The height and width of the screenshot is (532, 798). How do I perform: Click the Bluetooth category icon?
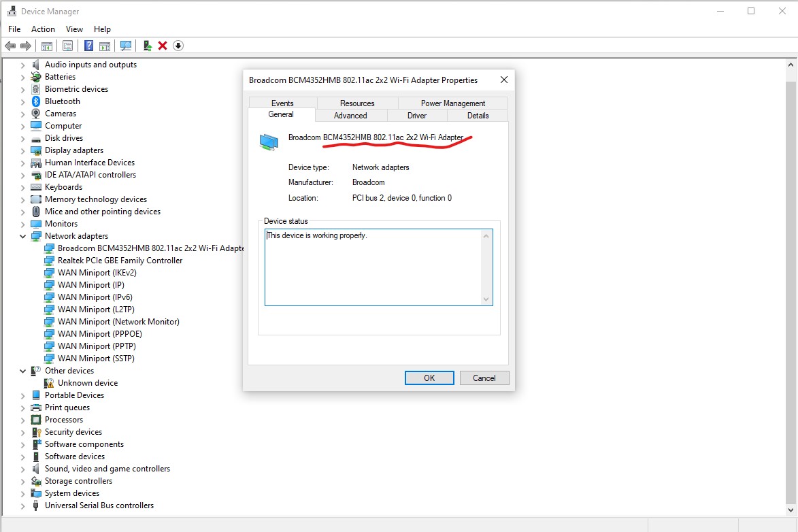pyautogui.click(x=35, y=101)
